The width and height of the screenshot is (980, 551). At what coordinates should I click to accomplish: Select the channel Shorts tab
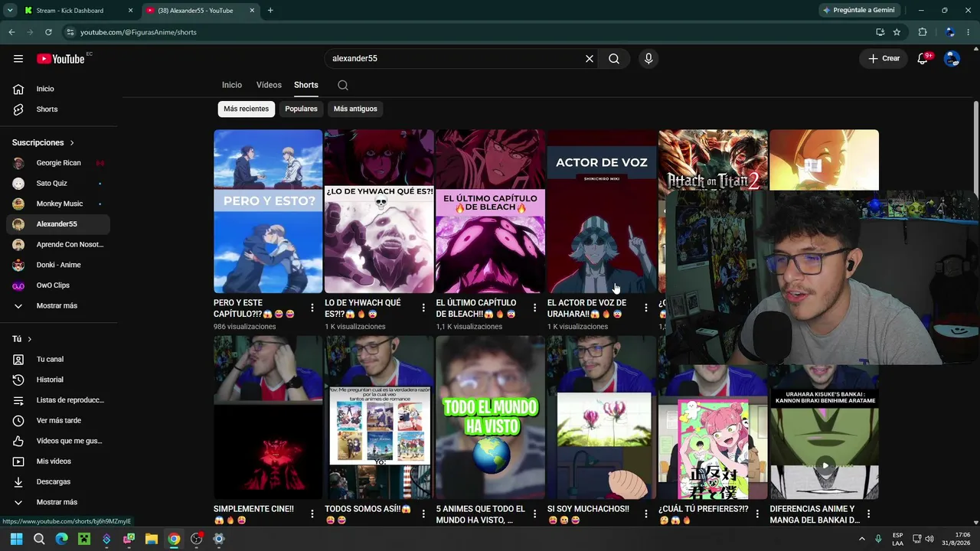click(306, 85)
